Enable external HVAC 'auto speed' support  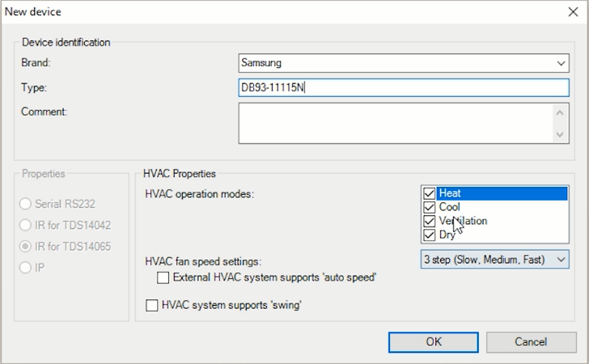coord(163,277)
